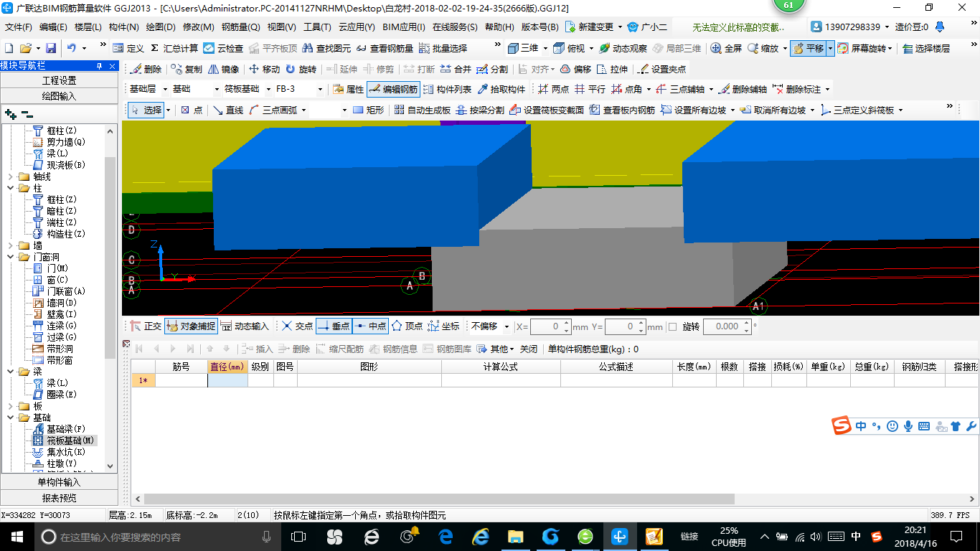Click the 删除 delete tool
This screenshot has height=551, width=980.
(x=146, y=70)
